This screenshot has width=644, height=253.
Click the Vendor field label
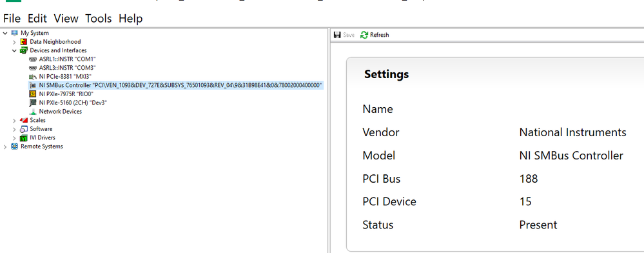381,132
